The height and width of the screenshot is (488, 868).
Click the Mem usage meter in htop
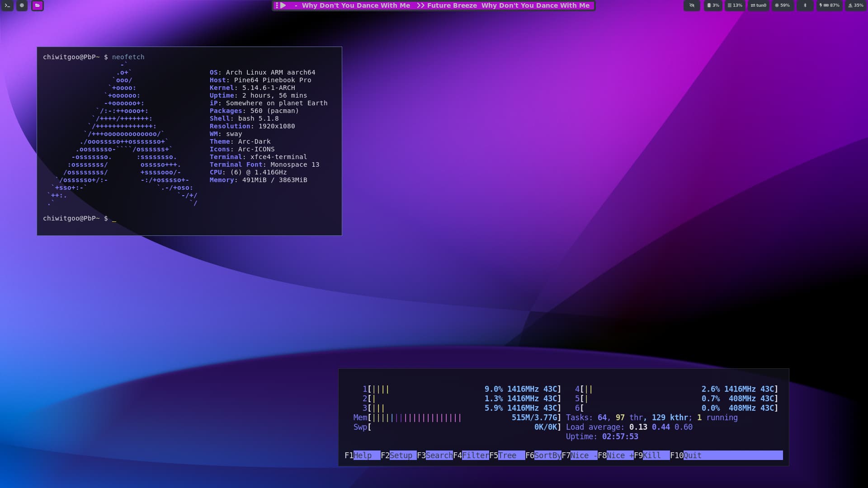coord(457,418)
